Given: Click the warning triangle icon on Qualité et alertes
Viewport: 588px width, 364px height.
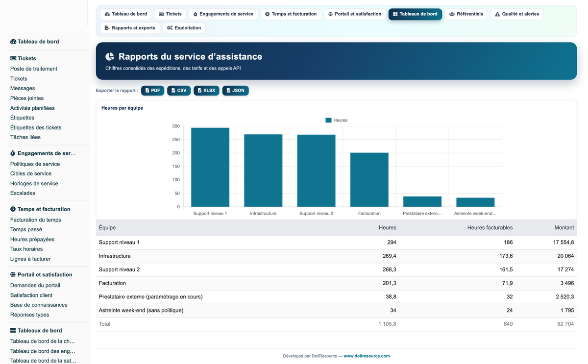Looking at the screenshot, I should [x=497, y=14].
